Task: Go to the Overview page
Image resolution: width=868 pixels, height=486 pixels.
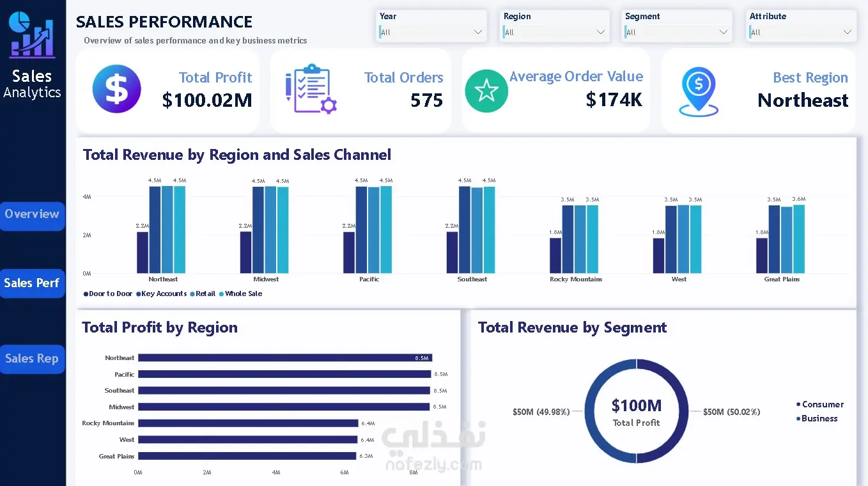Action: (x=32, y=215)
